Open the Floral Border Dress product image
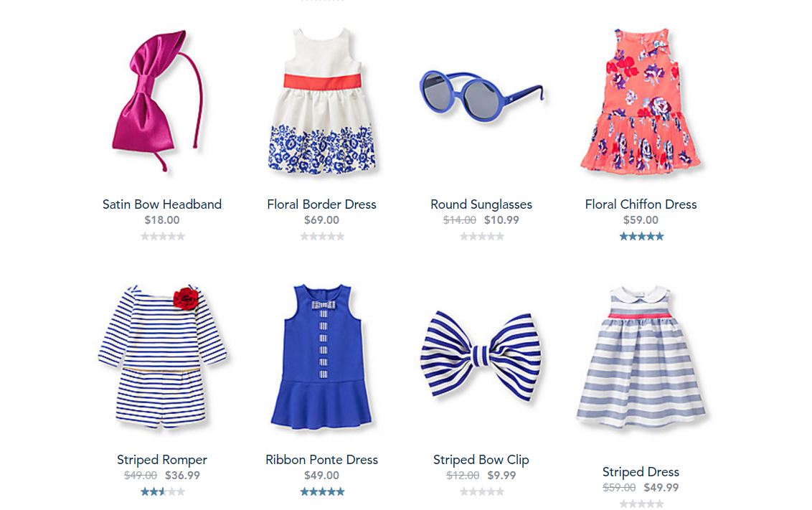Viewport: 812px width, 510px height. click(321, 100)
